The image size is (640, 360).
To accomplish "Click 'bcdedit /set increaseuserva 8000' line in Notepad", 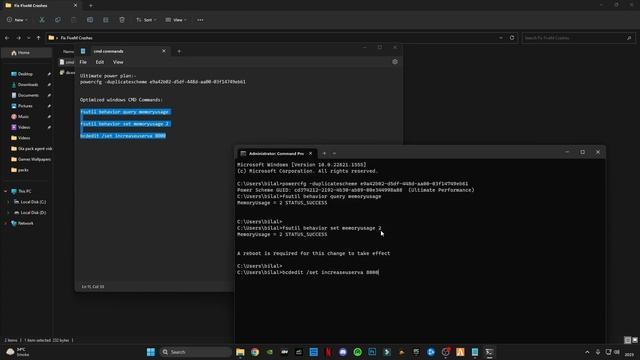I will (123, 136).
